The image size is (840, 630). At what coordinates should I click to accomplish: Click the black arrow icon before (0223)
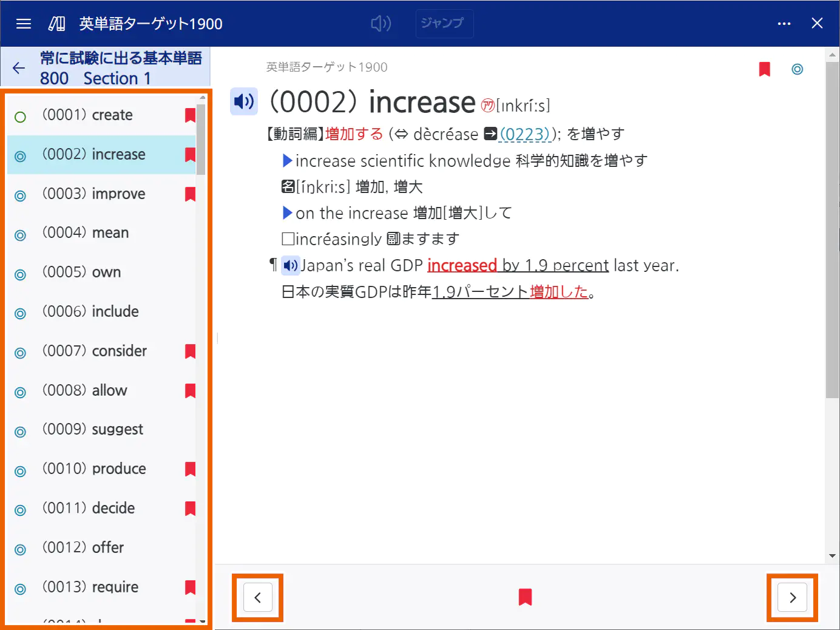click(x=491, y=134)
